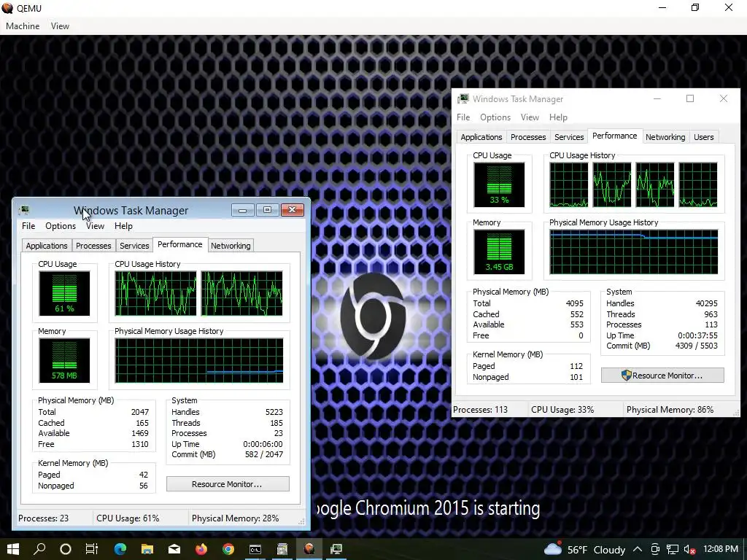Click 'Up Time 0:00:06:00' value in guest
747x560 pixels.
pyautogui.click(x=263, y=444)
